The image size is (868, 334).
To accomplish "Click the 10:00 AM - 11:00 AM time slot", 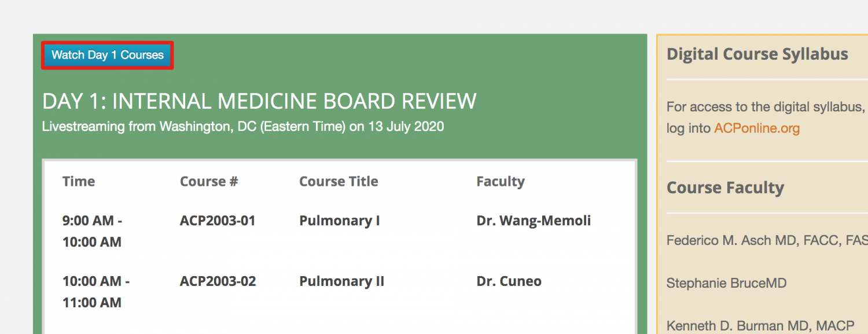I will [x=96, y=292].
